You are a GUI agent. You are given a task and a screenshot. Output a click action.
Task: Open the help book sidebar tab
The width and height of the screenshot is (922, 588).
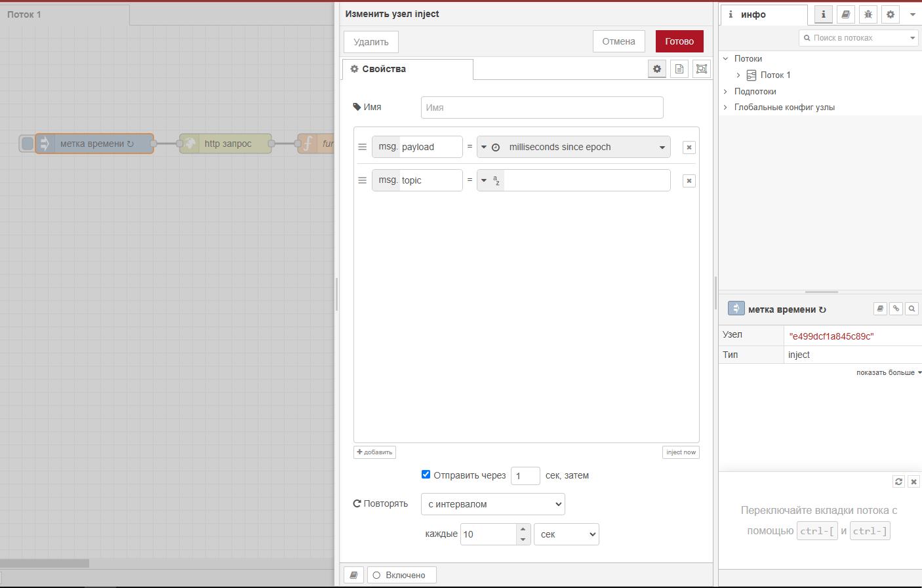845,14
